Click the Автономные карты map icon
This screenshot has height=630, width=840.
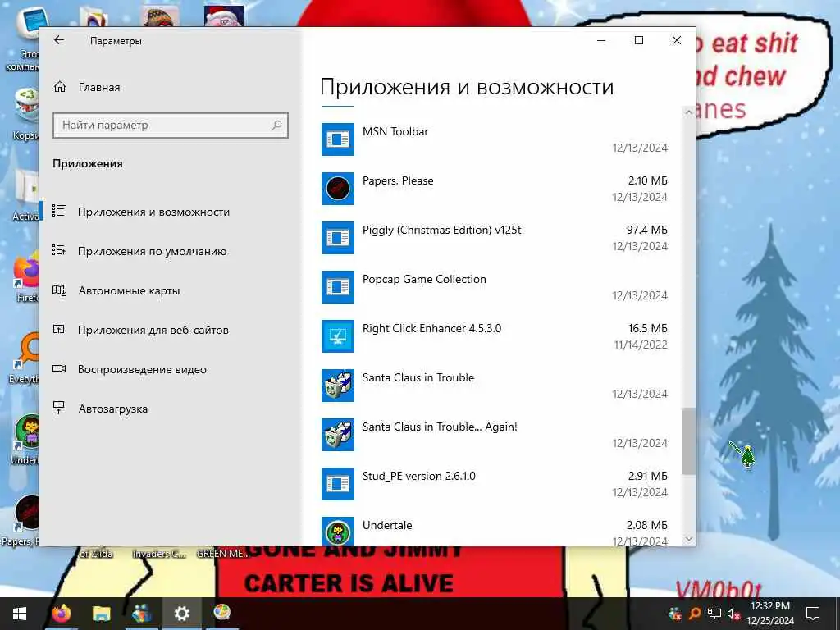59,290
